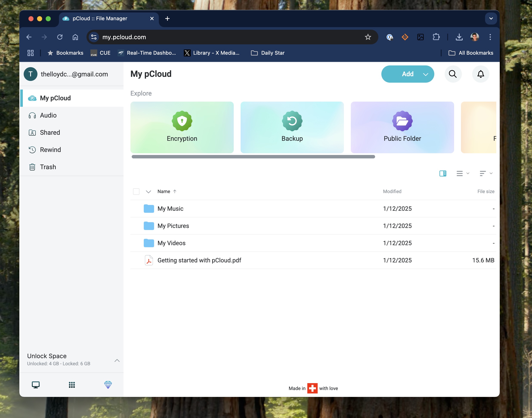Open the Encryption section from Explore
Screen dimensions: 532x418
tap(182, 127)
